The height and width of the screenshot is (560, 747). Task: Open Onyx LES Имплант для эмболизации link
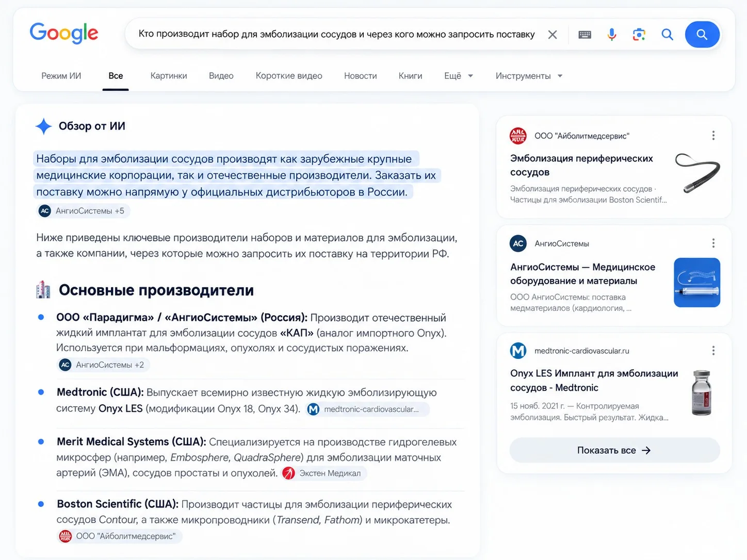click(594, 381)
